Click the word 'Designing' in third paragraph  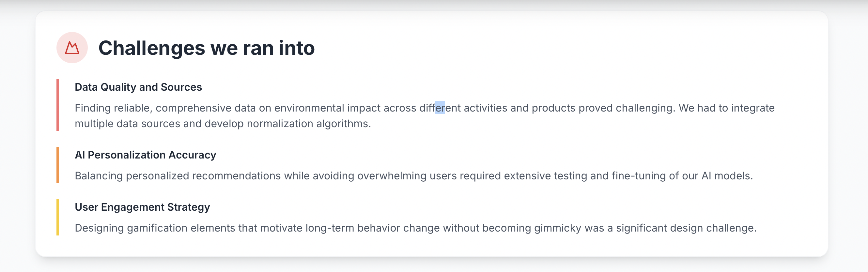pos(99,228)
